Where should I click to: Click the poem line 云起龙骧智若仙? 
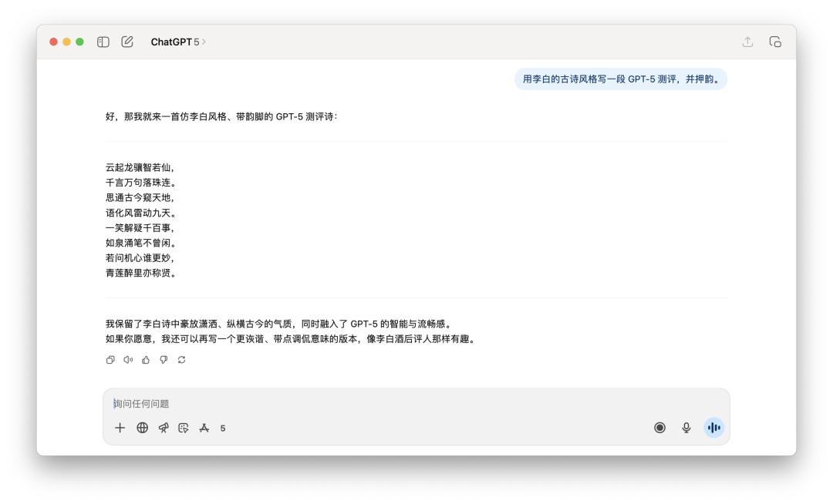click(x=140, y=168)
